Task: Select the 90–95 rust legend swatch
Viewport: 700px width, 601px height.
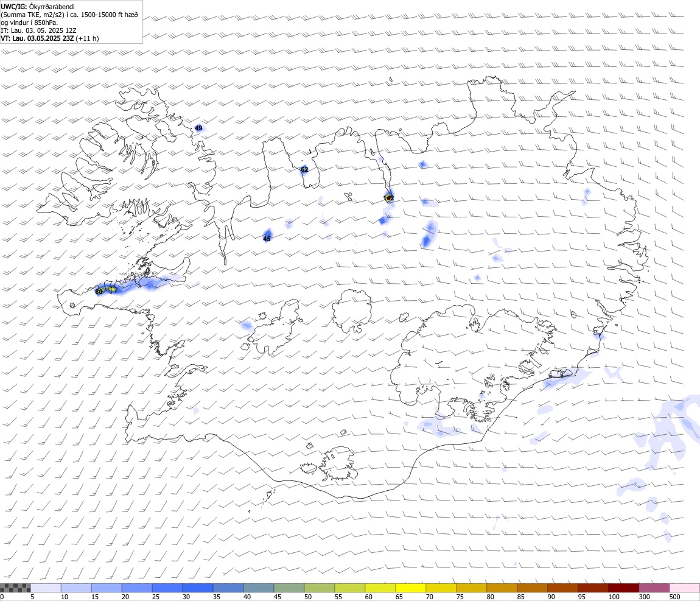Action: pos(562,588)
